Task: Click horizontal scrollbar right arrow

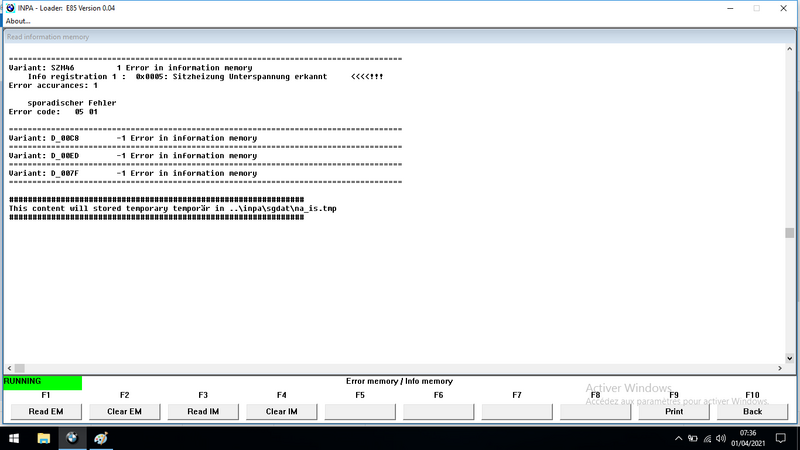Action: (x=780, y=368)
